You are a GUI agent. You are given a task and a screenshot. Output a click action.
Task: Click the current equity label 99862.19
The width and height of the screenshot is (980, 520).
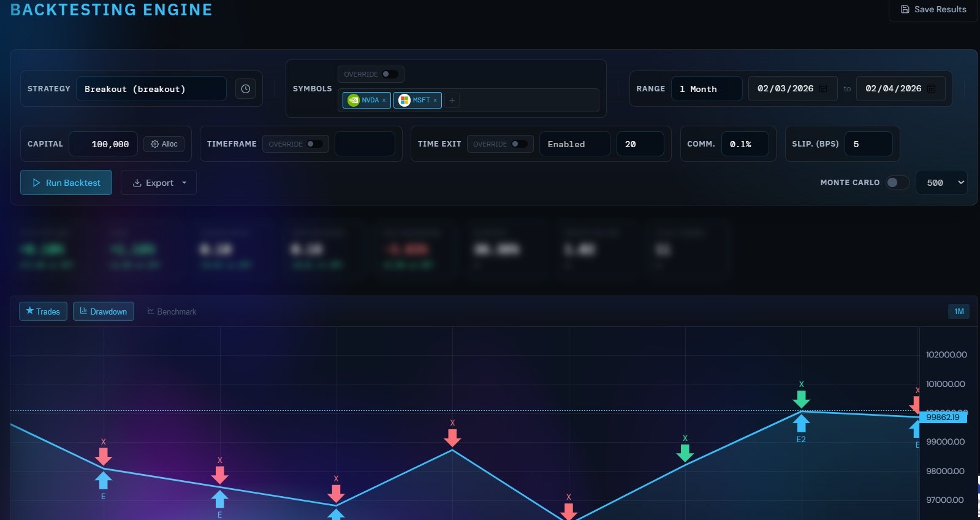click(943, 418)
